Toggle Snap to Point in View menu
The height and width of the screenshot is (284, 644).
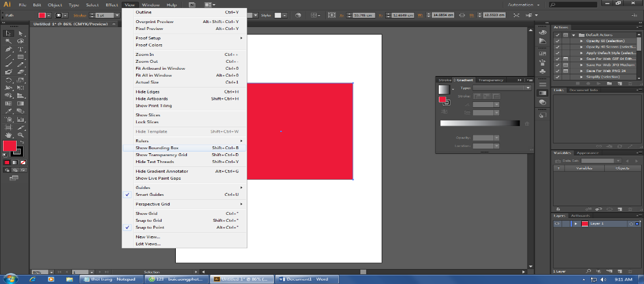(127, 228)
